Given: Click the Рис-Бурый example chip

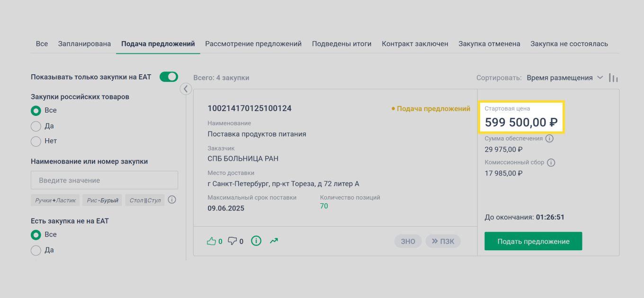Looking at the screenshot, I should point(102,200).
